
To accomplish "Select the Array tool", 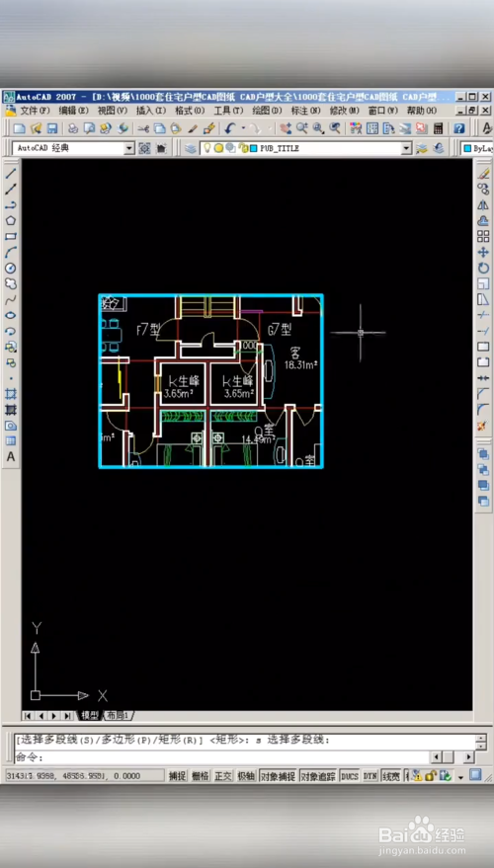I will point(483,236).
